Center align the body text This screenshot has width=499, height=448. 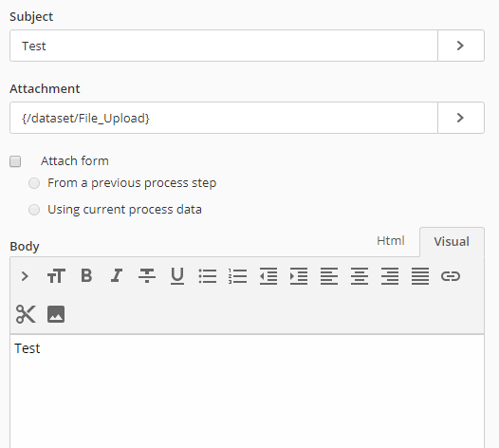point(360,276)
